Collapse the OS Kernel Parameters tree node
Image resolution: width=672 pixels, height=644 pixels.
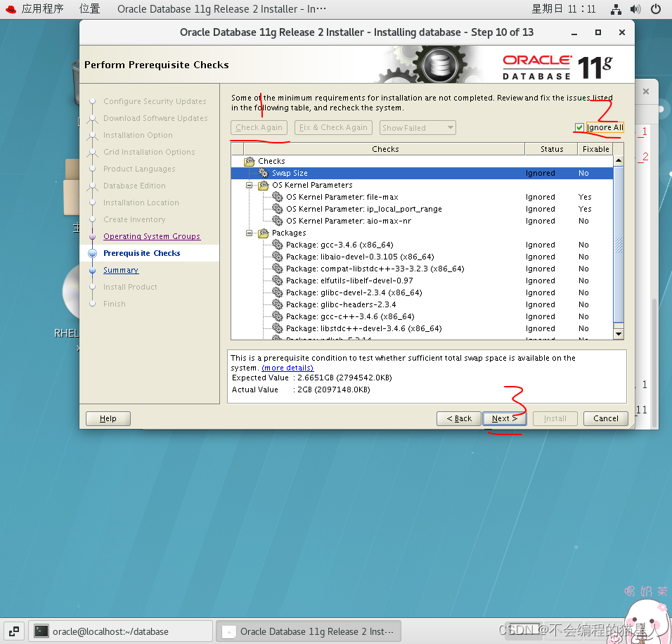click(250, 185)
